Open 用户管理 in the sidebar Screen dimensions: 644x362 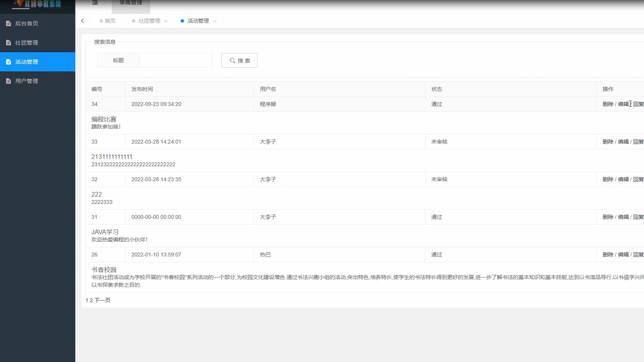click(38, 81)
